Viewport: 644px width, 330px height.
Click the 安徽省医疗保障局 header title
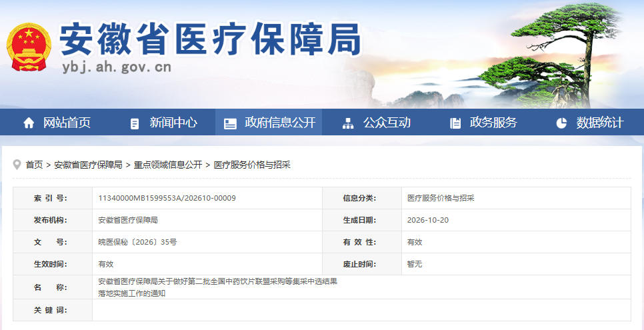209,39
